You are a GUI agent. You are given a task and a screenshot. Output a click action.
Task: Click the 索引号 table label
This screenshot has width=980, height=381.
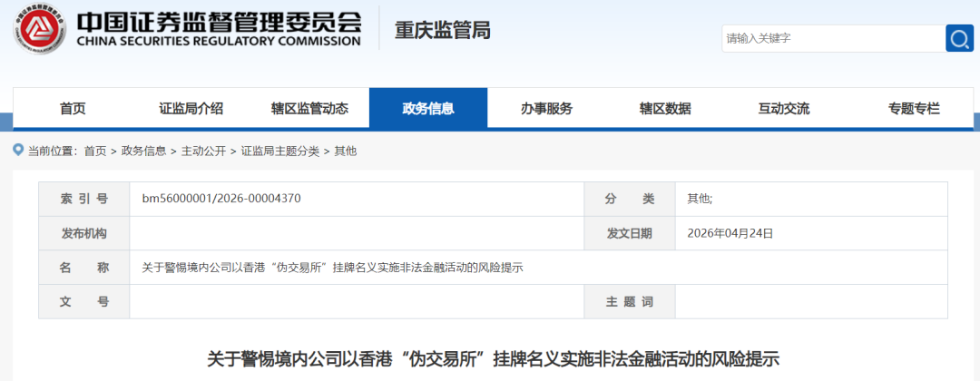click(84, 200)
